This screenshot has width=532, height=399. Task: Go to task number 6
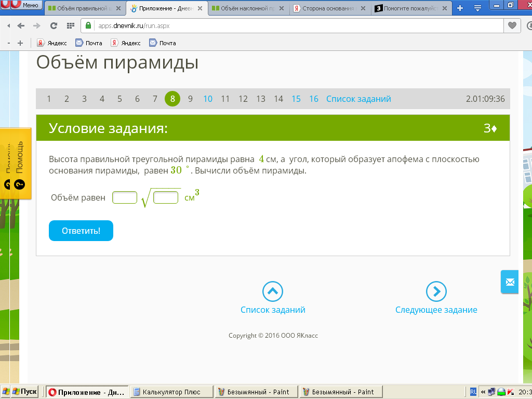[x=137, y=99]
